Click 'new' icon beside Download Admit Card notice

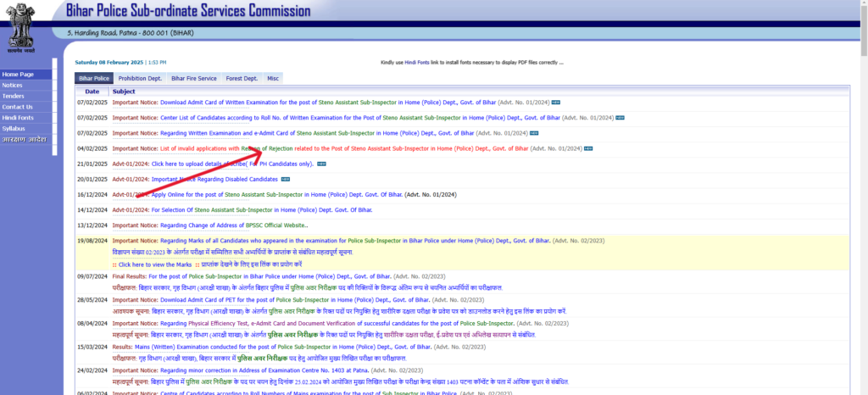556,103
